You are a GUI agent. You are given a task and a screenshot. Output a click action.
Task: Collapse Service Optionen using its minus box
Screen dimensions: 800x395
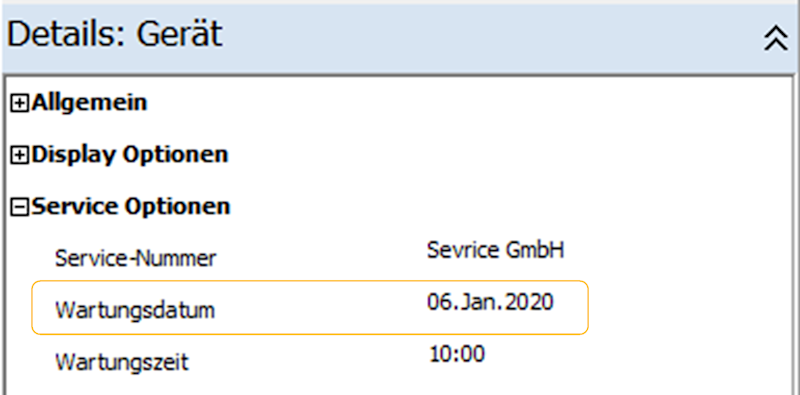click(x=19, y=208)
